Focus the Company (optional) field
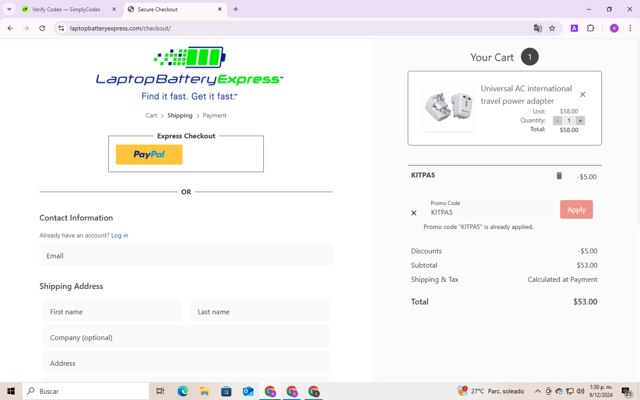The height and width of the screenshot is (400, 640). coord(186,337)
